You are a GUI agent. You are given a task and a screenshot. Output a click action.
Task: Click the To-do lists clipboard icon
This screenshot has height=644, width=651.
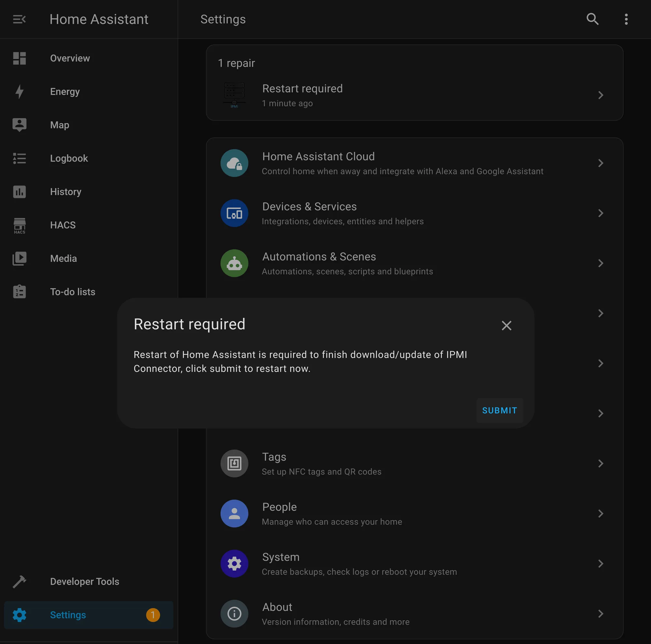(x=19, y=291)
